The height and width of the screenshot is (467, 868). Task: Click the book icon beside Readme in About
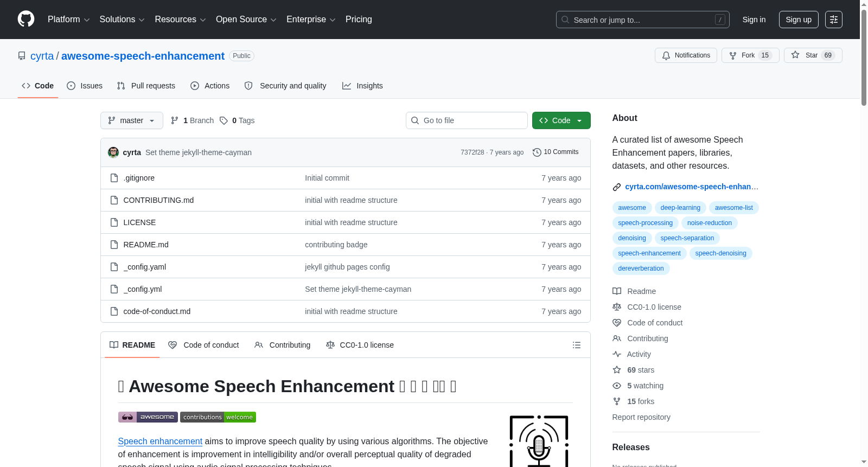(617, 291)
